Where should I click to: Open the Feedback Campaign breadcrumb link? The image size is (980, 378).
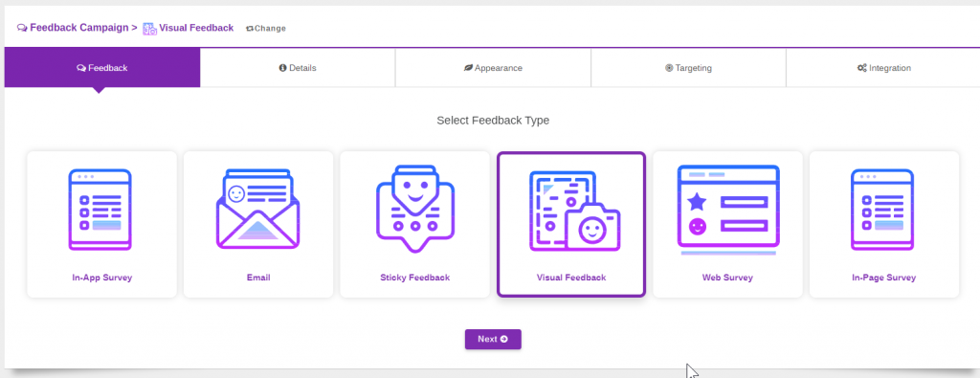click(x=80, y=28)
